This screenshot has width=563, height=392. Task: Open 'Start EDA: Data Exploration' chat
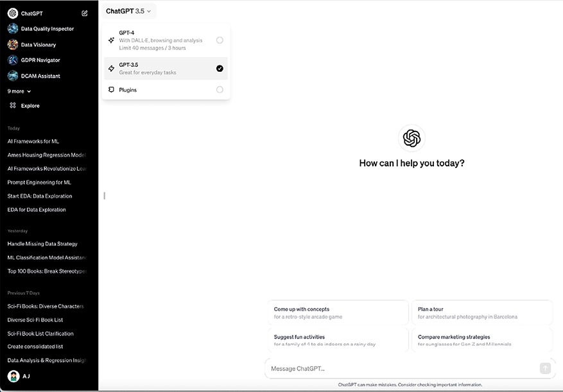(40, 196)
